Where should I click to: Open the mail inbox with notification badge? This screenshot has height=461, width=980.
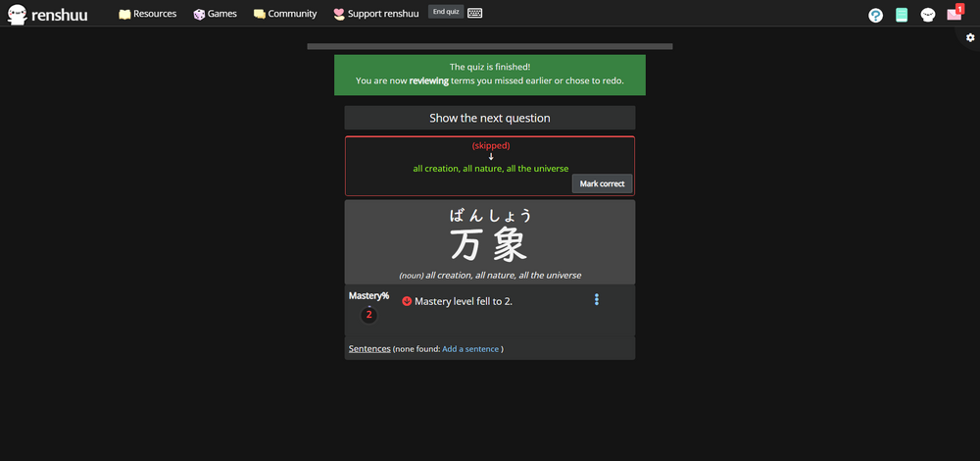tap(955, 14)
